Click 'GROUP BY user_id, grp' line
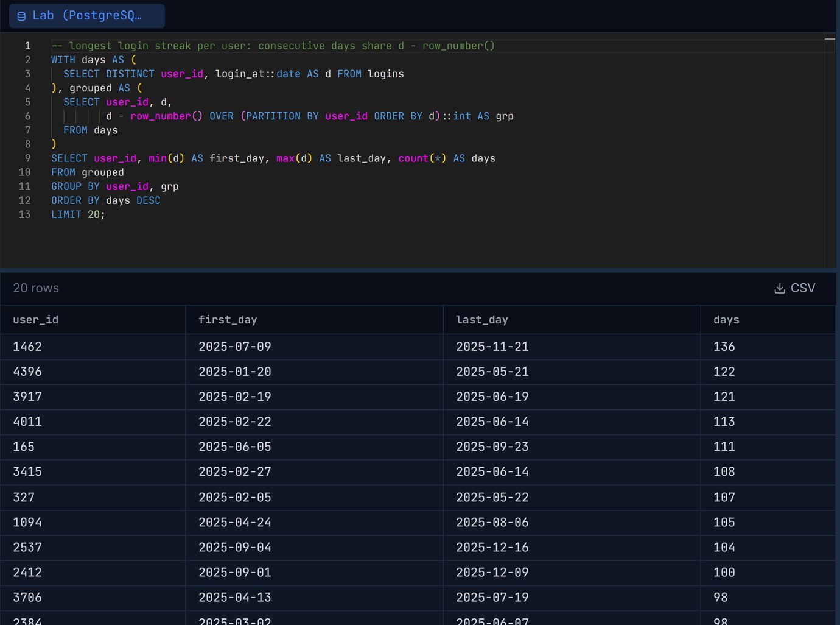The width and height of the screenshot is (840, 625). (x=115, y=186)
